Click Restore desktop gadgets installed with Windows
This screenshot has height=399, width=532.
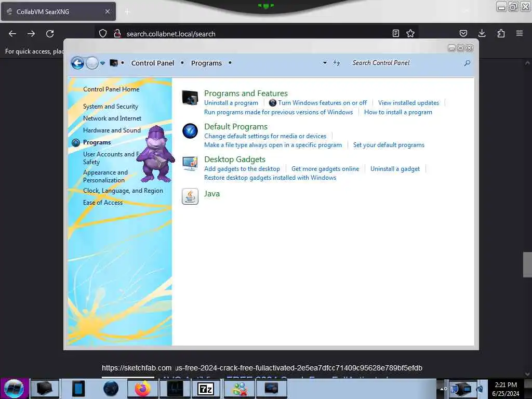pos(270,178)
